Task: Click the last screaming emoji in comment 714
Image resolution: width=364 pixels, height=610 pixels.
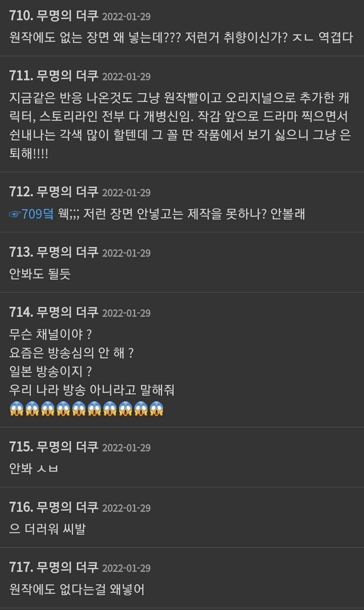Action: point(156,409)
